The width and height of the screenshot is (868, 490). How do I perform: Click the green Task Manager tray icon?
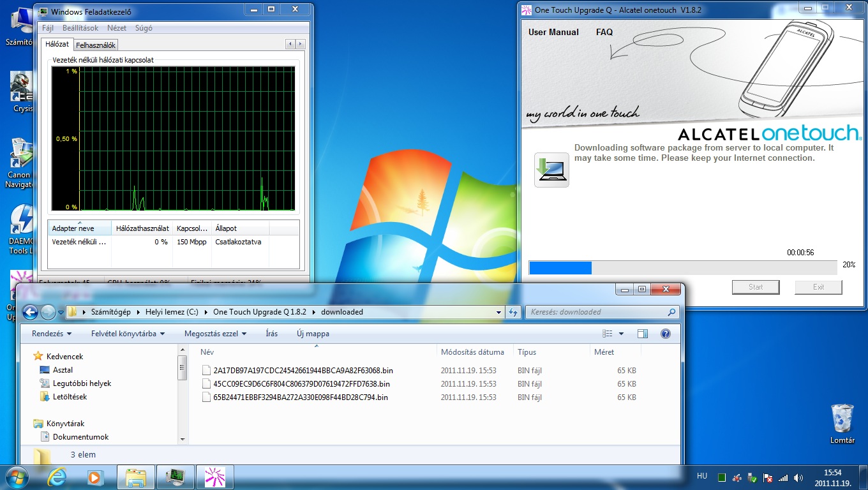point(722,477)
